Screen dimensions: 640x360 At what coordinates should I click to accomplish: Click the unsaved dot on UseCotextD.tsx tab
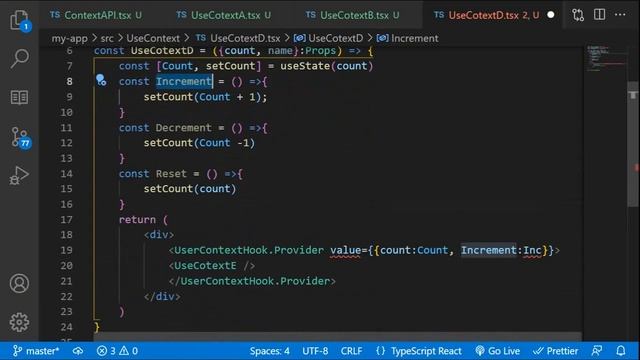point(551,15)
